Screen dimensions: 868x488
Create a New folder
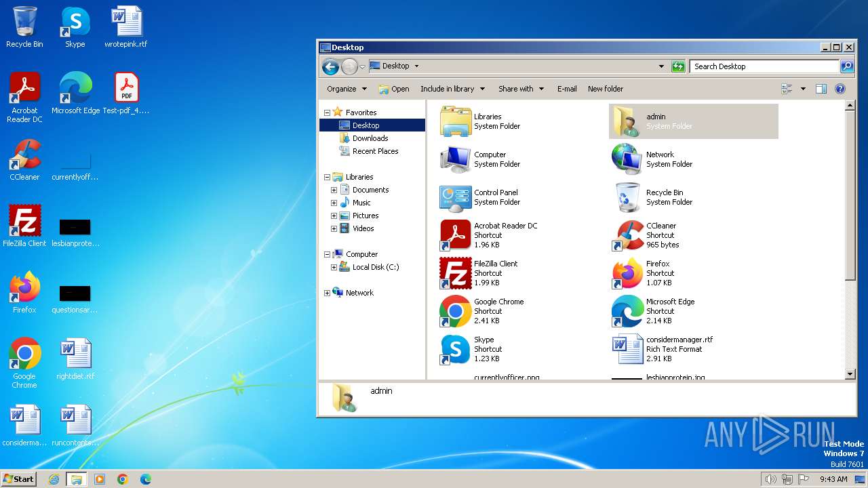(x=606, y=89)
